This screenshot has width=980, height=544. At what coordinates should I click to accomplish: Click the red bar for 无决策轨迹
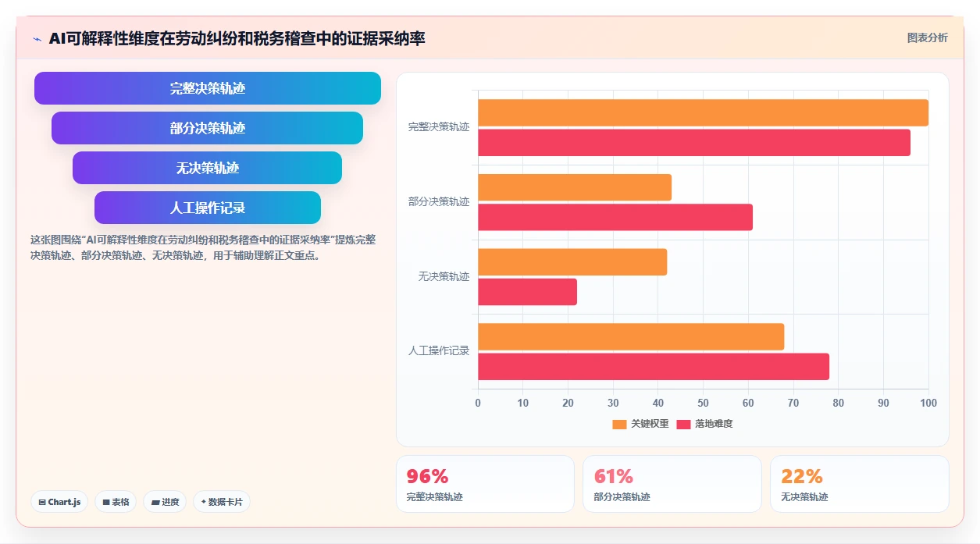527,292
